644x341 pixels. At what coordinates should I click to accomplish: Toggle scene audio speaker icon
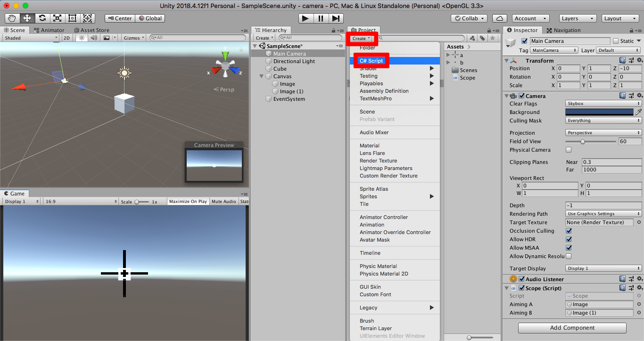[x=94, y=38]
